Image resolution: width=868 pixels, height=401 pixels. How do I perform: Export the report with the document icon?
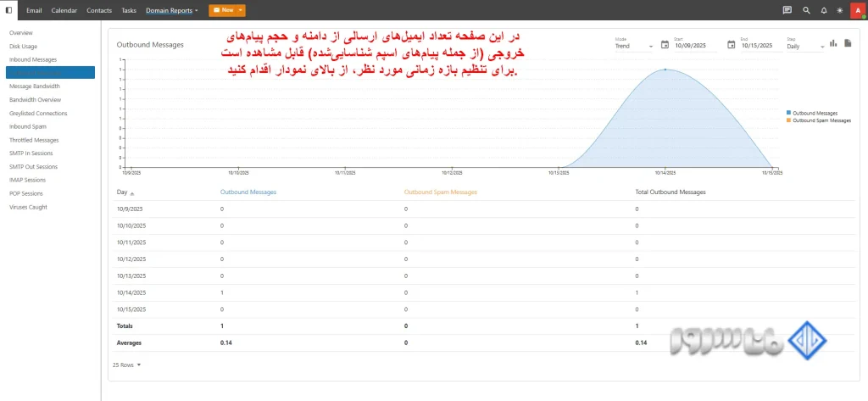pos(848,43)
